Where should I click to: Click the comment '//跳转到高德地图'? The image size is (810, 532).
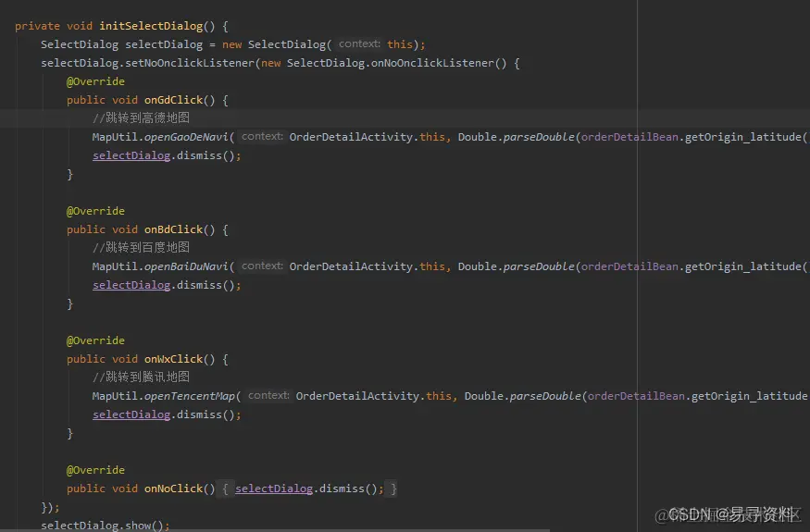pyautogui.click(x=141, y=118)
